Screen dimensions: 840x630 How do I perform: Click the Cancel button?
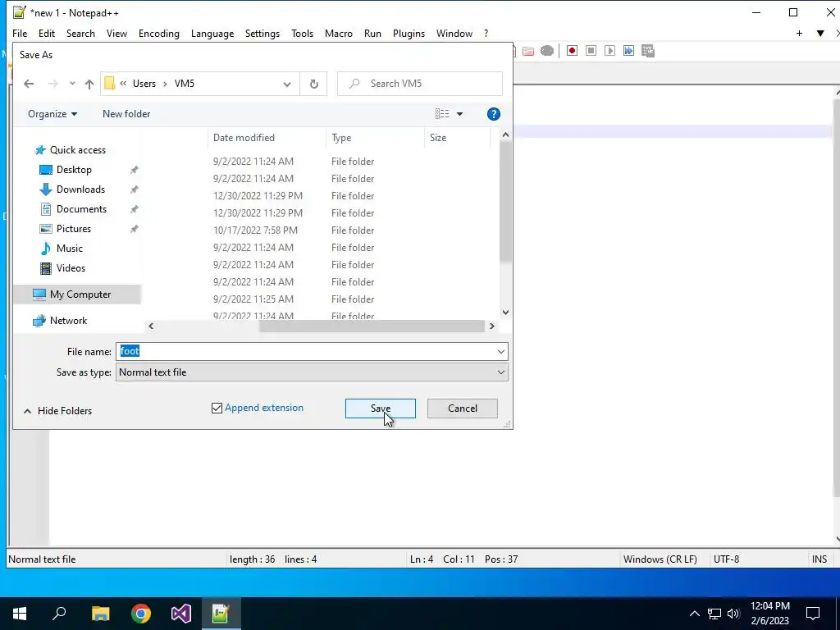[x=463, y=409]
